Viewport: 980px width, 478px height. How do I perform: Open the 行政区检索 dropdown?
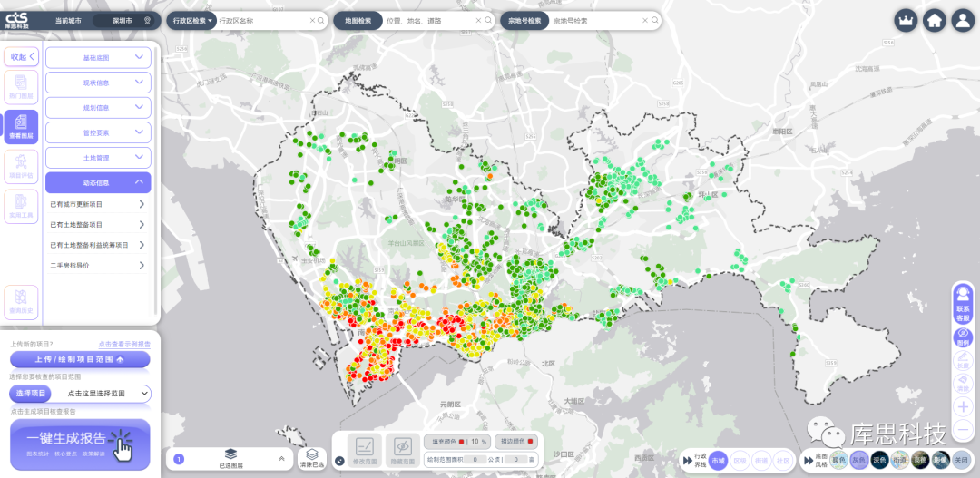pos(191,21)
